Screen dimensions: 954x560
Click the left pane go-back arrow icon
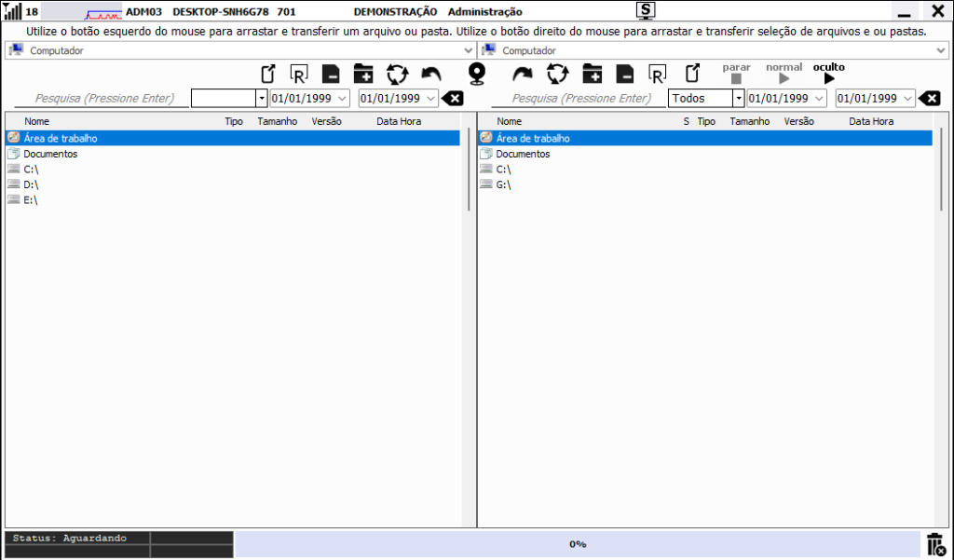tap(431, 75)
